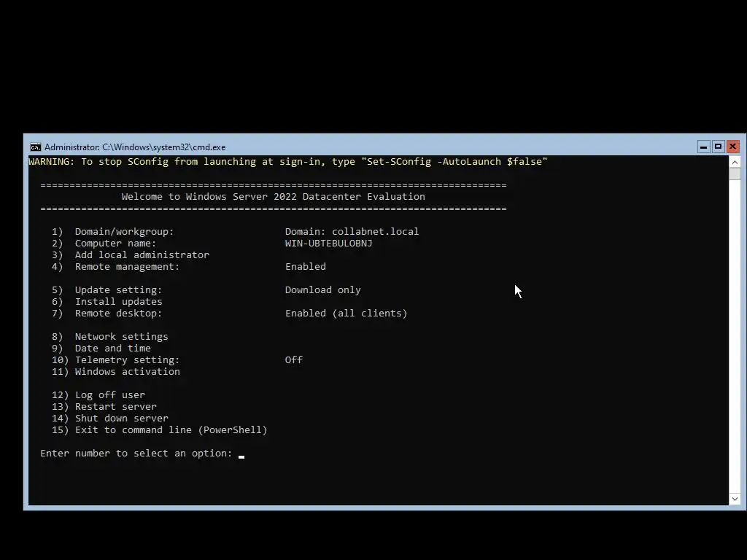
Task: Click the 'Telemetry setting:' line
Action: tap(116, 360)
